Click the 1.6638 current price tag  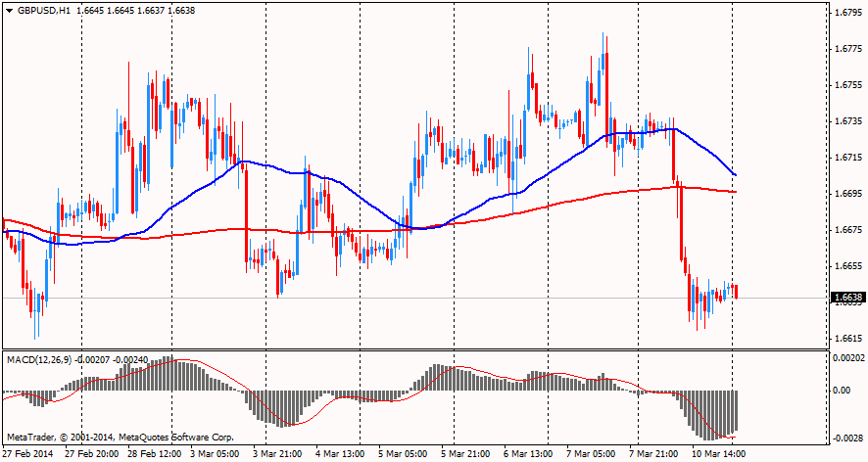pyautogui.click(x=847, y=298)
